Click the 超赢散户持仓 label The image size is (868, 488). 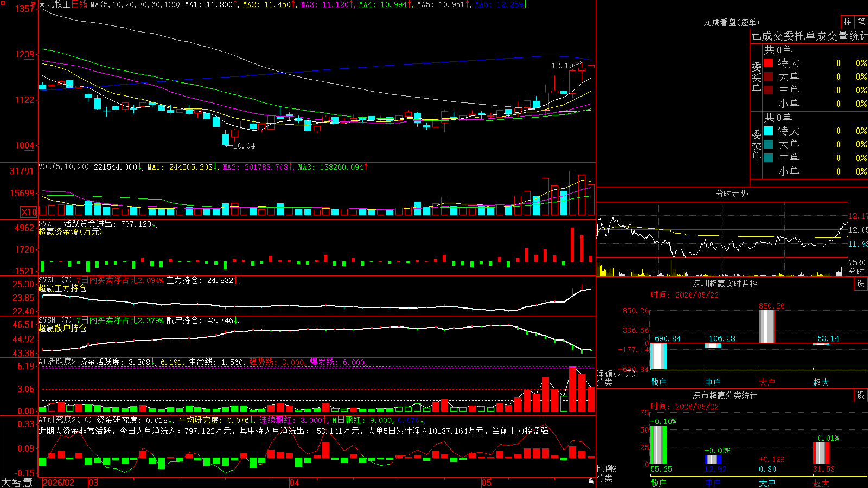click(x=62, y=328)
